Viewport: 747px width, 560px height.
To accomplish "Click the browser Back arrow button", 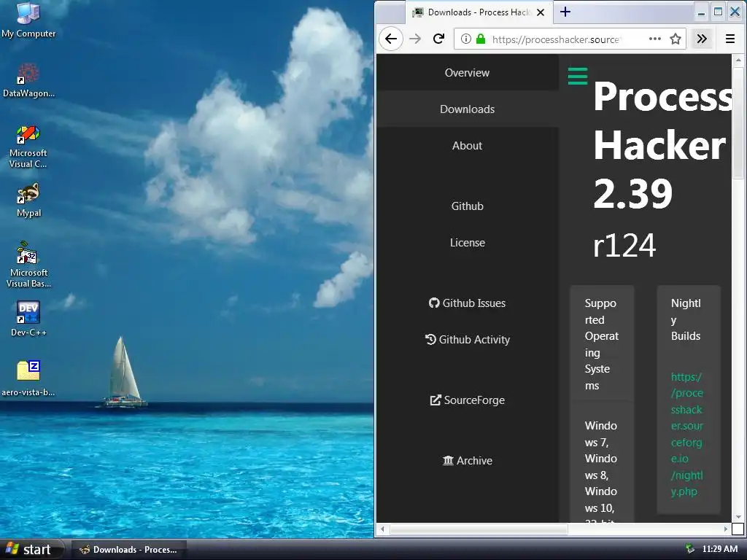I will (x=391, y=39).
